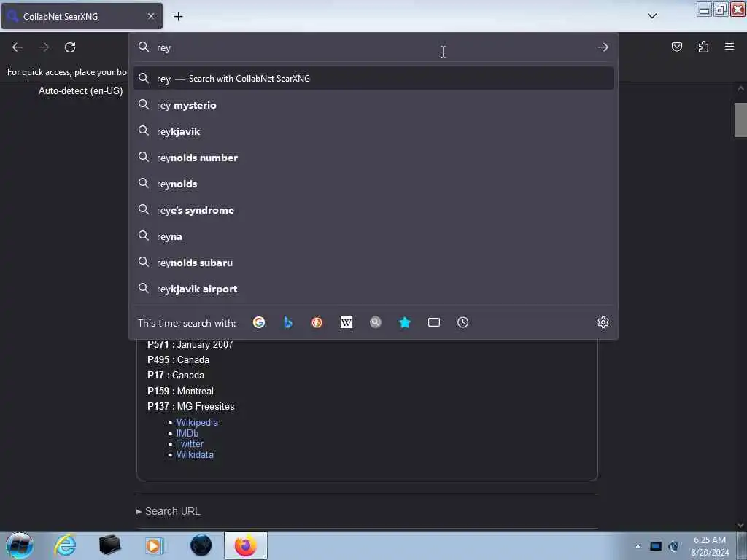This screenshot has width=747, height=560.
Task: Search with Google icon in one-off row
Action: tap(259, 322)
